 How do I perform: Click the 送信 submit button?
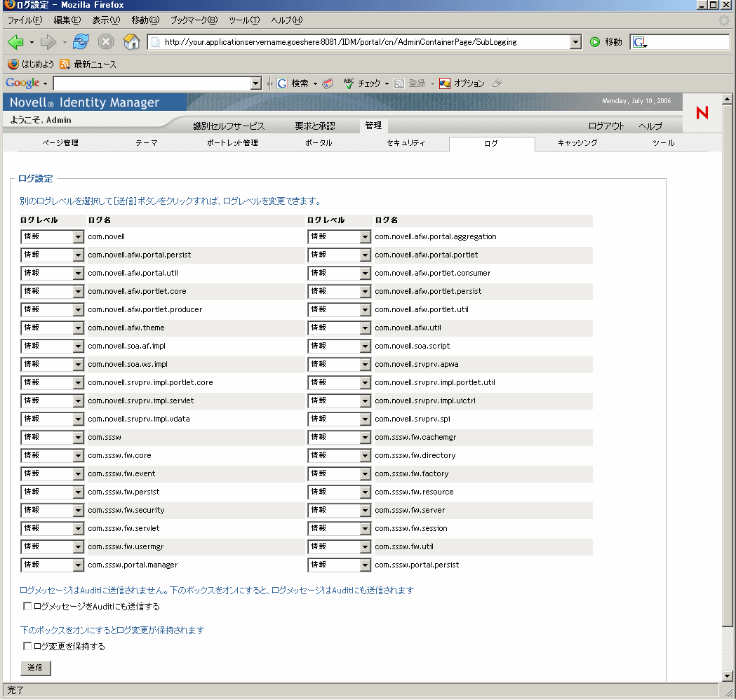pyautogui.click(x=36, y=668)
